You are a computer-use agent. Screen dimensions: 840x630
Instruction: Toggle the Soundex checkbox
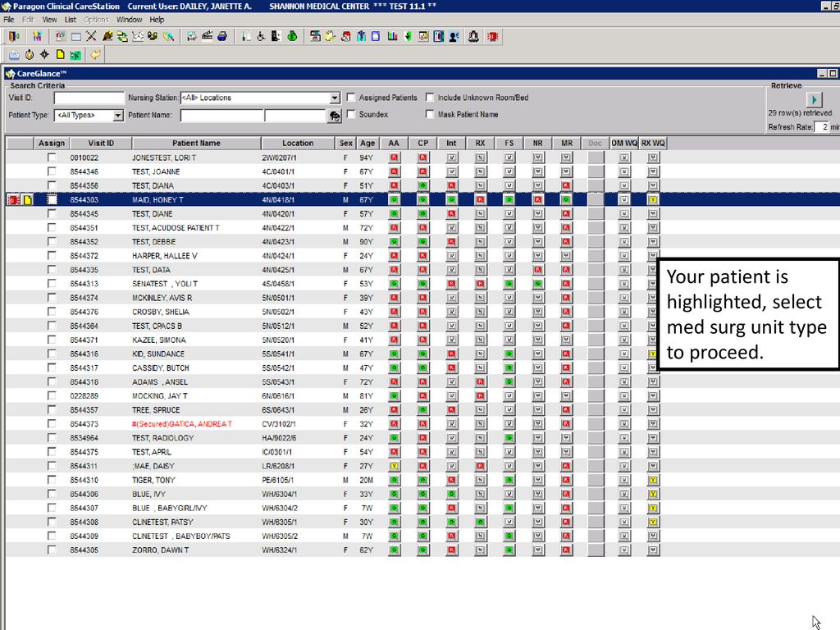(351, 114)
